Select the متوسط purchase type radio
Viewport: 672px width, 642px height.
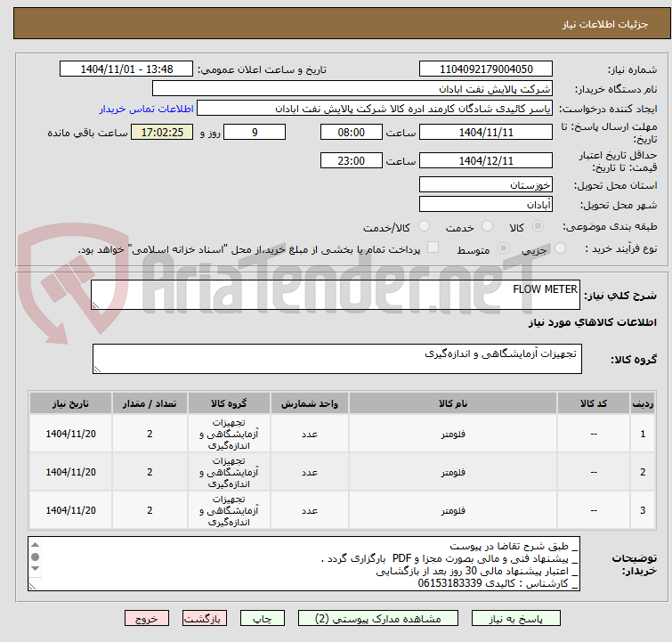[503, 248]
